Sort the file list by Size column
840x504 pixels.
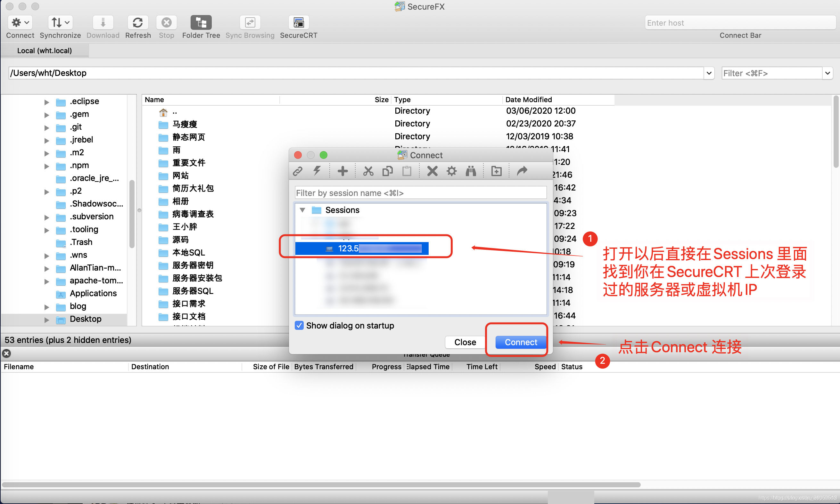click(335, 100)
